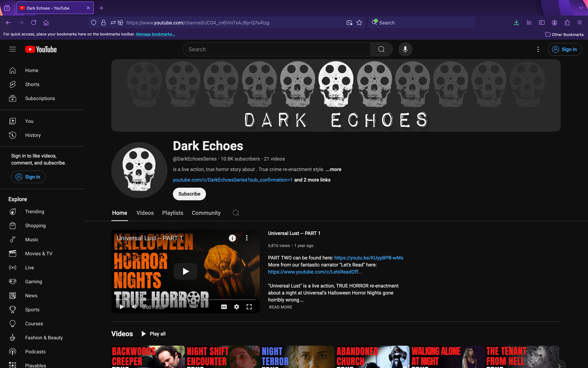Click READ MORE under the description
The width and height of the screenshot is (588, 368).
(x=281, y=307)
